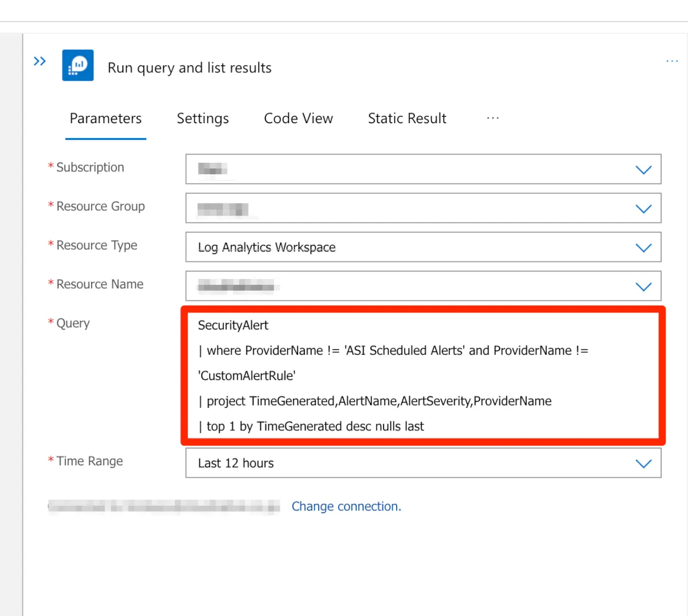Click the Log Analytics Workspace field value

click(x=267, y=248)
